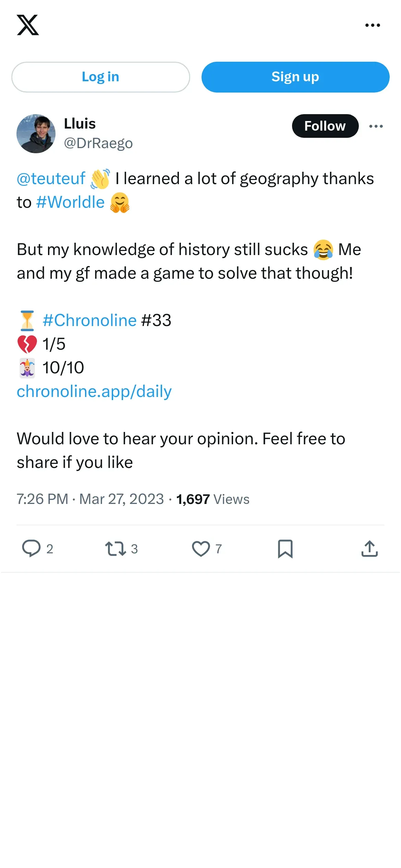Open the #Chronoline hashtag
Screen dimensions: 401x868
pyautogui.click(x=89, y=321)
